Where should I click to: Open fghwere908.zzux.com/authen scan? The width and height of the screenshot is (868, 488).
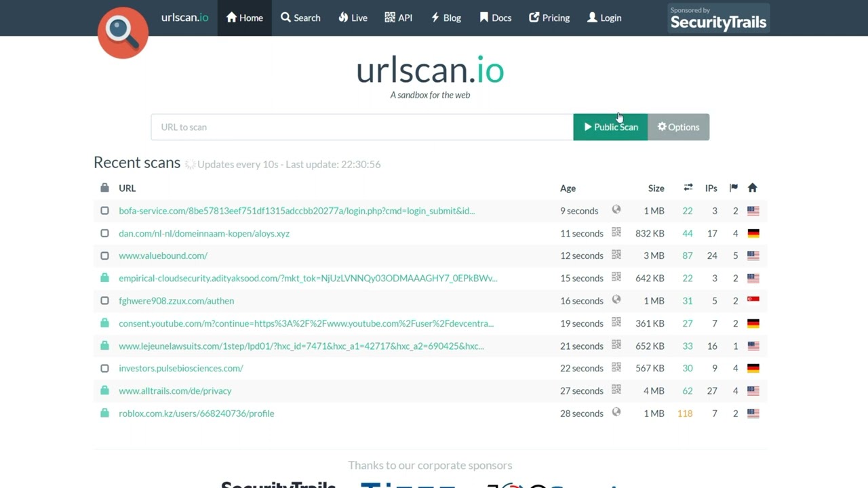pyautogui.click(x=176, y=300)
